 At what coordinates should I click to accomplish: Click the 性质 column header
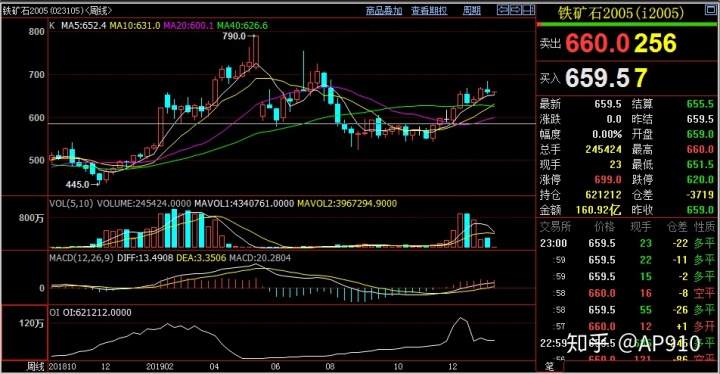tap(705, 227)
